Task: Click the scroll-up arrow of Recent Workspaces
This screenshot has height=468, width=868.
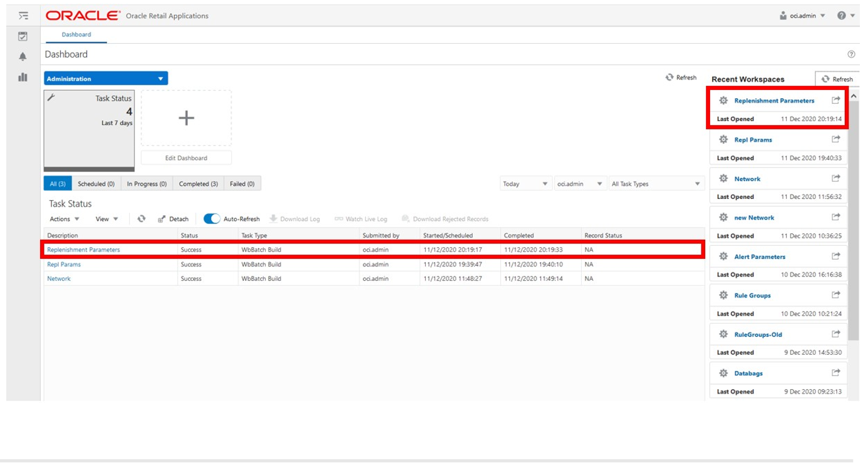Action: point(854,94)
